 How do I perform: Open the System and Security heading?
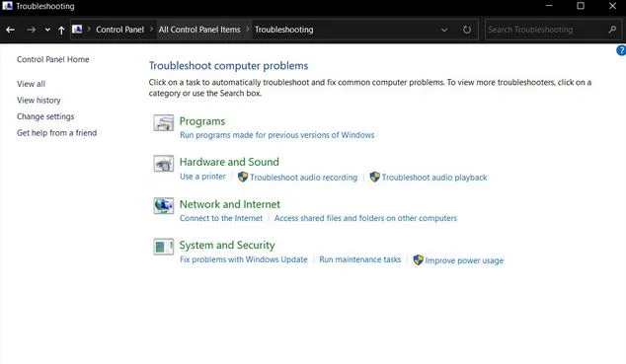click(x=227, y=246)
